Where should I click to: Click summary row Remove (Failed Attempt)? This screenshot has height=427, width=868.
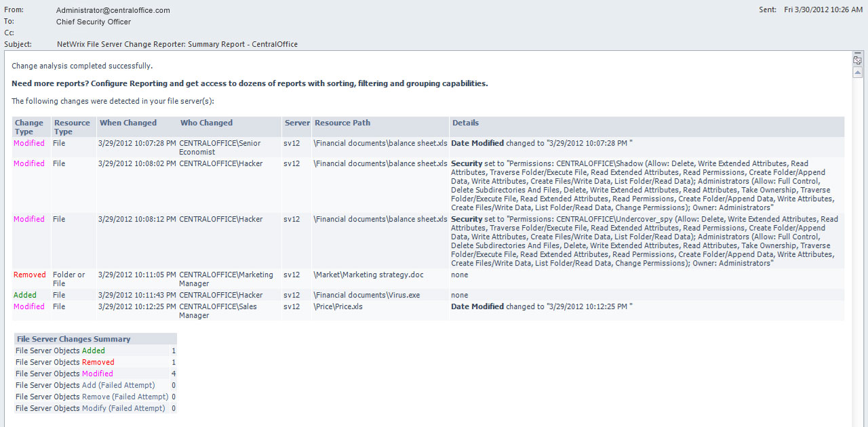coord(96,396)
